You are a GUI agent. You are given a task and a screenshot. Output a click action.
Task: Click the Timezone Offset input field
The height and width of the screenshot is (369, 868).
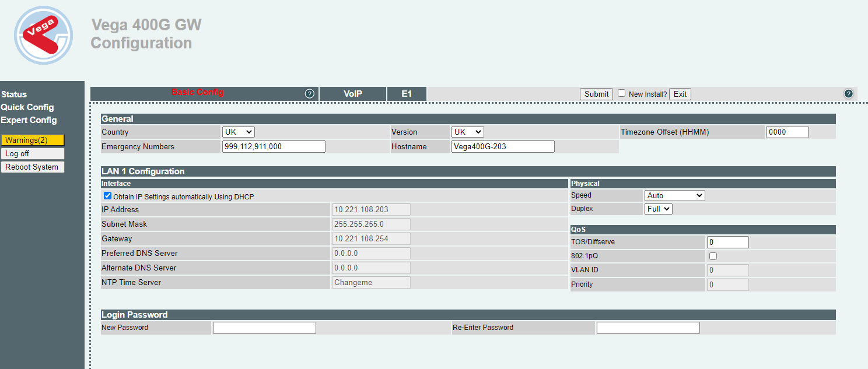tap(787, 132)
